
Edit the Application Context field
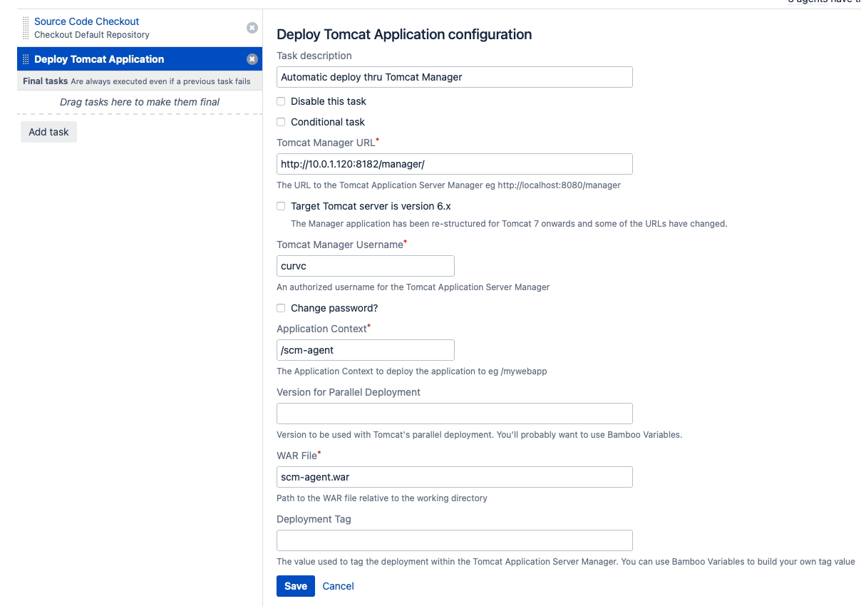coord(366,350)
